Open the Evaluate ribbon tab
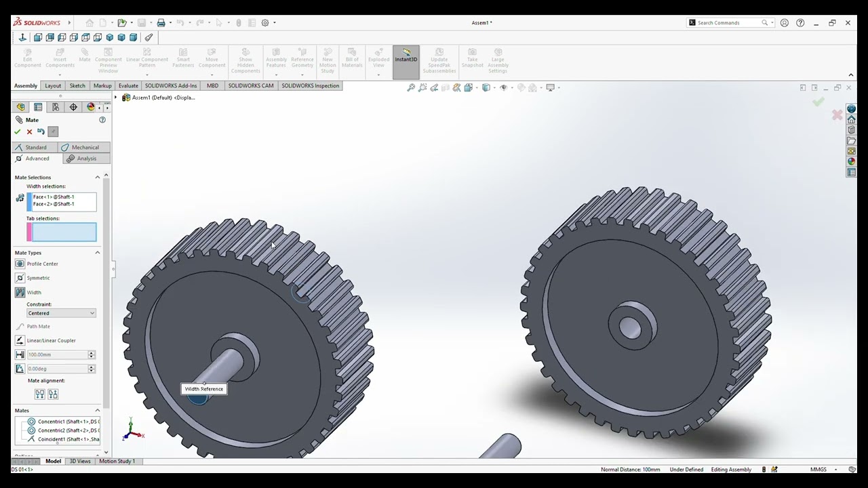 pyautogui.click(x=128, y=86)
